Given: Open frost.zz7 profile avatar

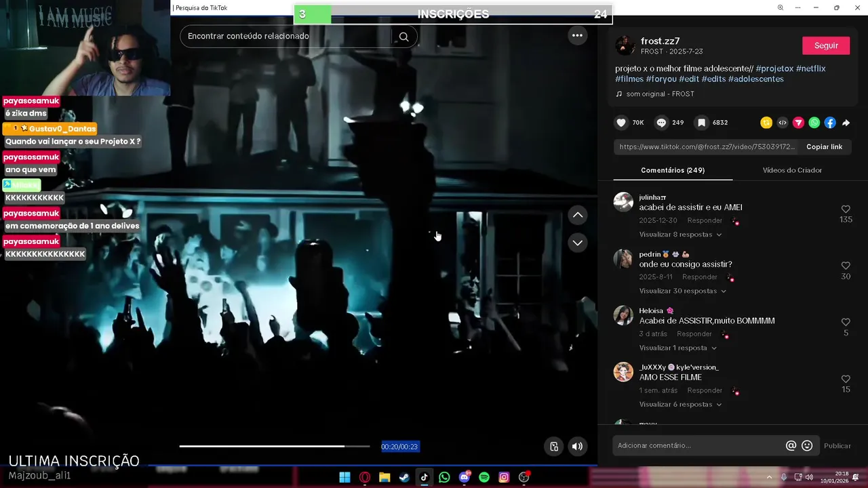Looking at the screenshot, I should 625,46.
